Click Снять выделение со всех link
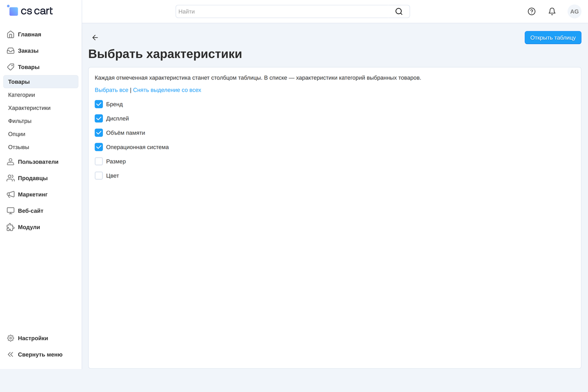 pos(167,90)
